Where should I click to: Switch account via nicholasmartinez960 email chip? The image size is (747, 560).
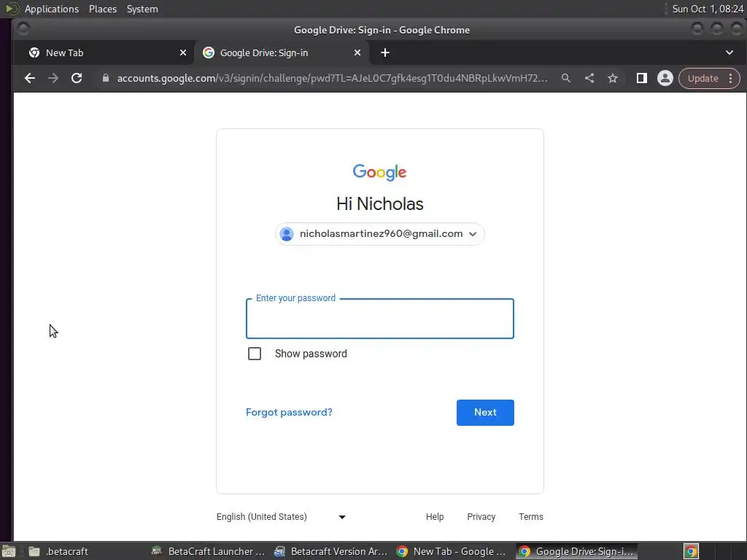click(379, 234)
